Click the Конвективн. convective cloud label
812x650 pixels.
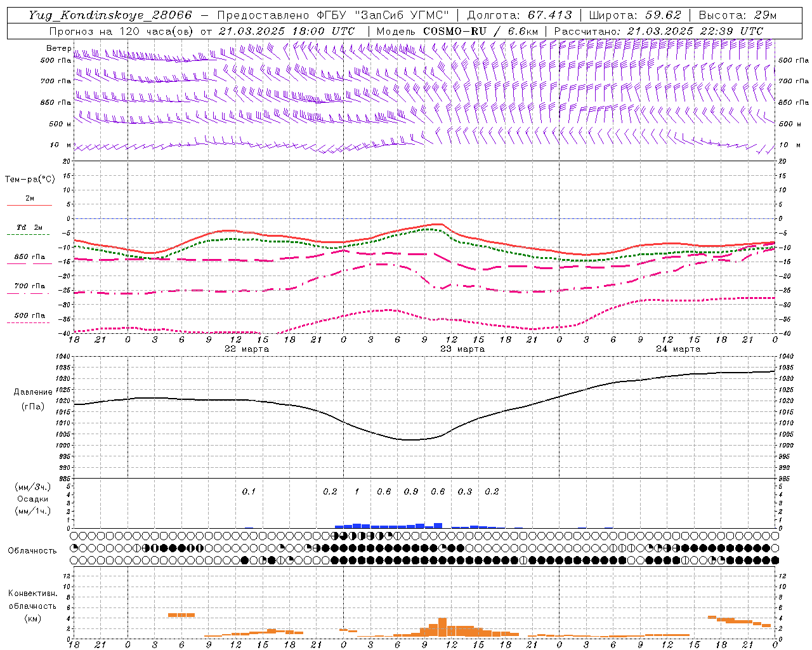coord(32,594)
